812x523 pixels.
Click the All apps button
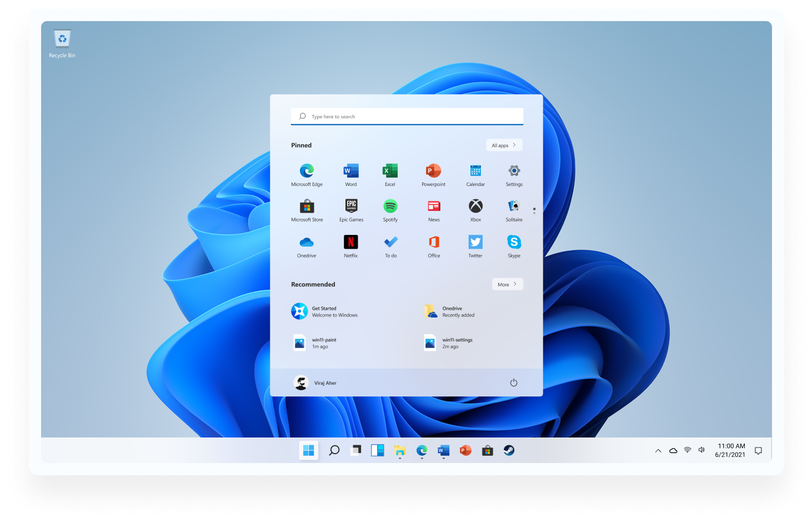point(504,145)
